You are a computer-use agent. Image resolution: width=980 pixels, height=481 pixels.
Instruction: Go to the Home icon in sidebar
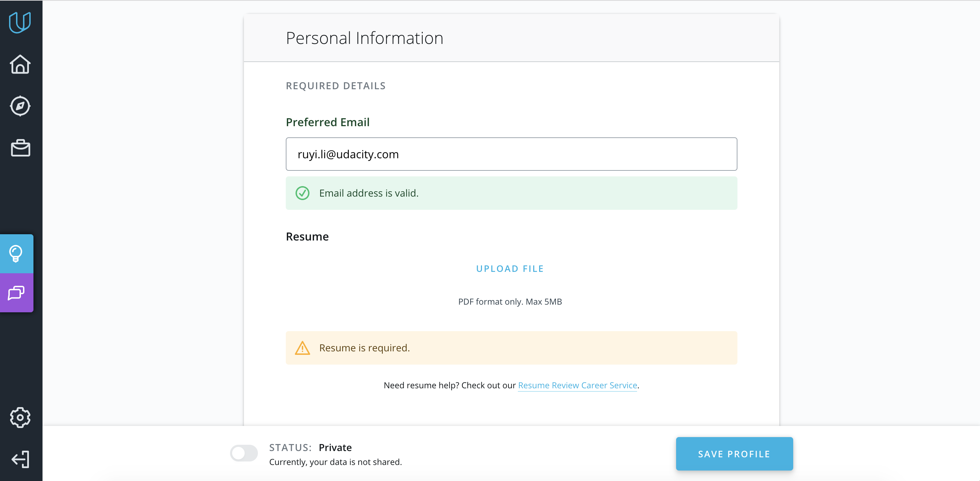(x=20, y=64)
